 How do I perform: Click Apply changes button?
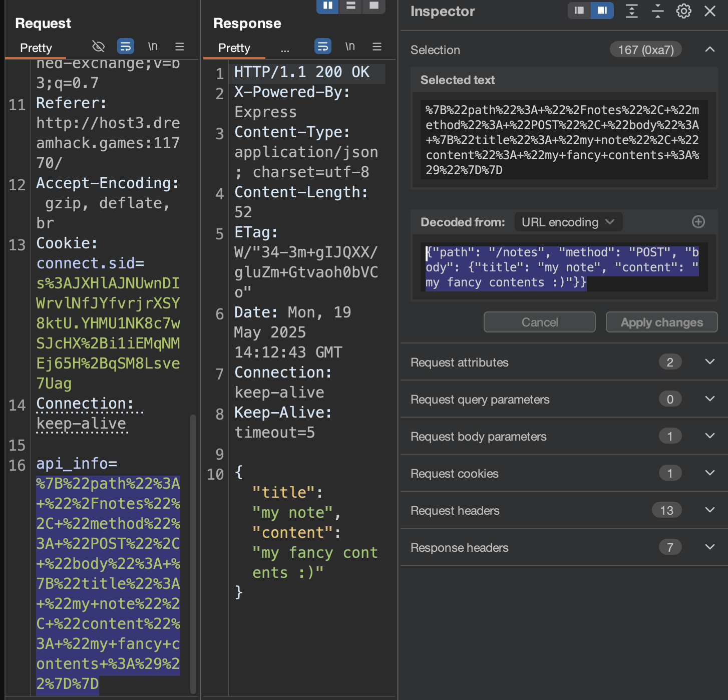pyautogui.click(x=662, y=322)
